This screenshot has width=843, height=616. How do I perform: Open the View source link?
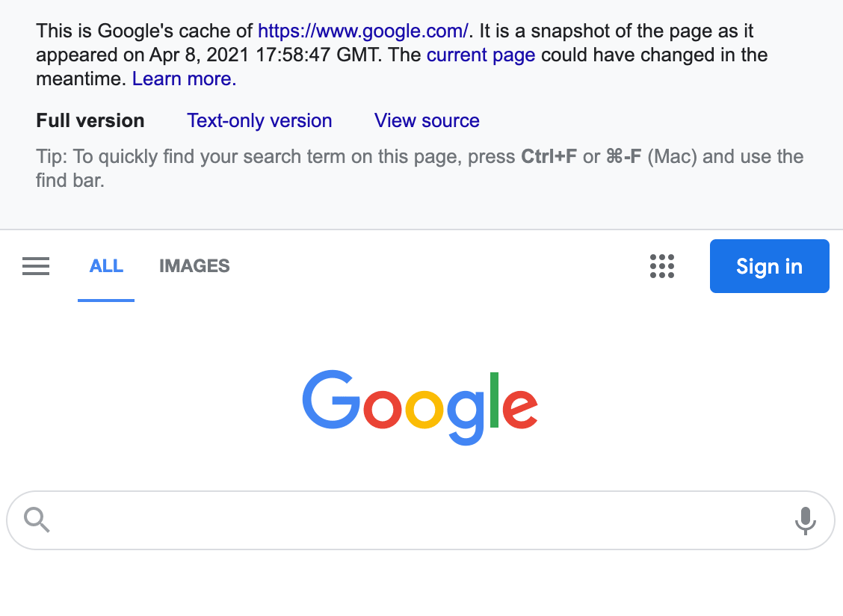click(x=427, y=120)
